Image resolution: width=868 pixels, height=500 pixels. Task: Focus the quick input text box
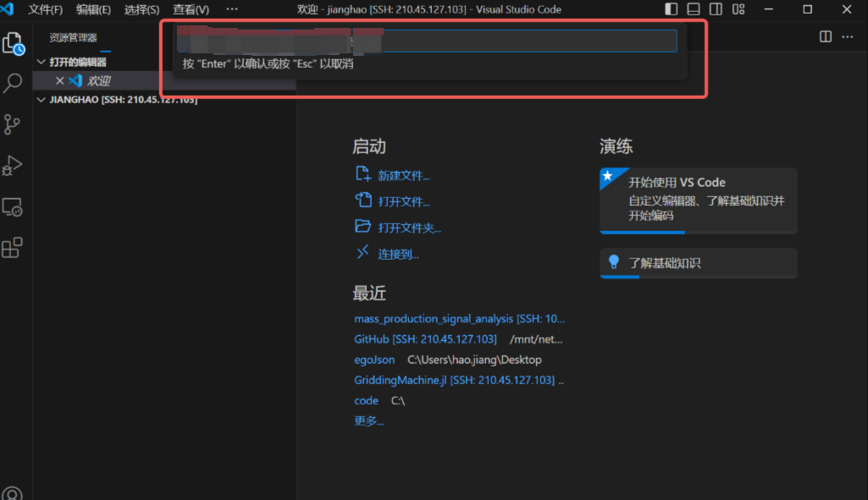click(x=427, y=41)
